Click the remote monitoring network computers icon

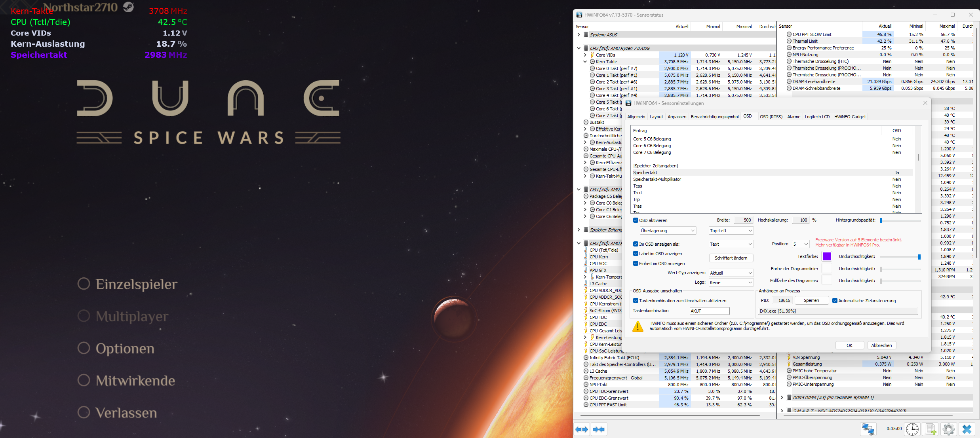(x=868, y=429)
